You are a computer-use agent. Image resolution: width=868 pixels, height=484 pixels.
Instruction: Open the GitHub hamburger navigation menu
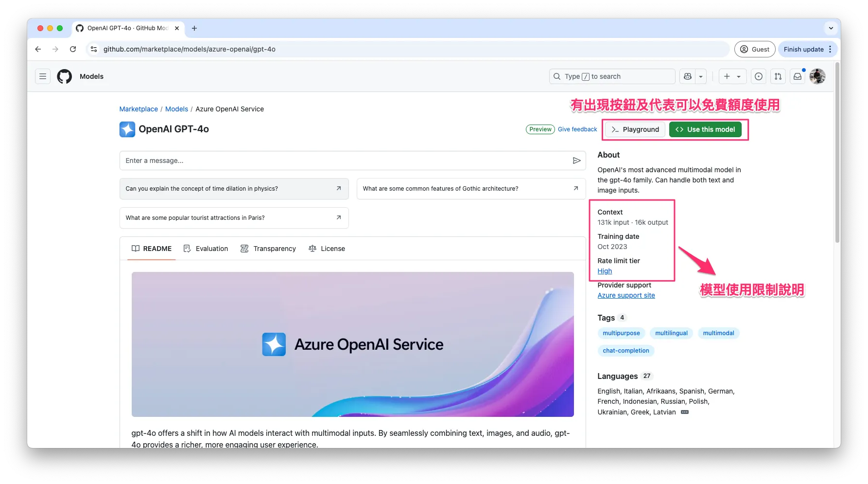click(43, 76)
